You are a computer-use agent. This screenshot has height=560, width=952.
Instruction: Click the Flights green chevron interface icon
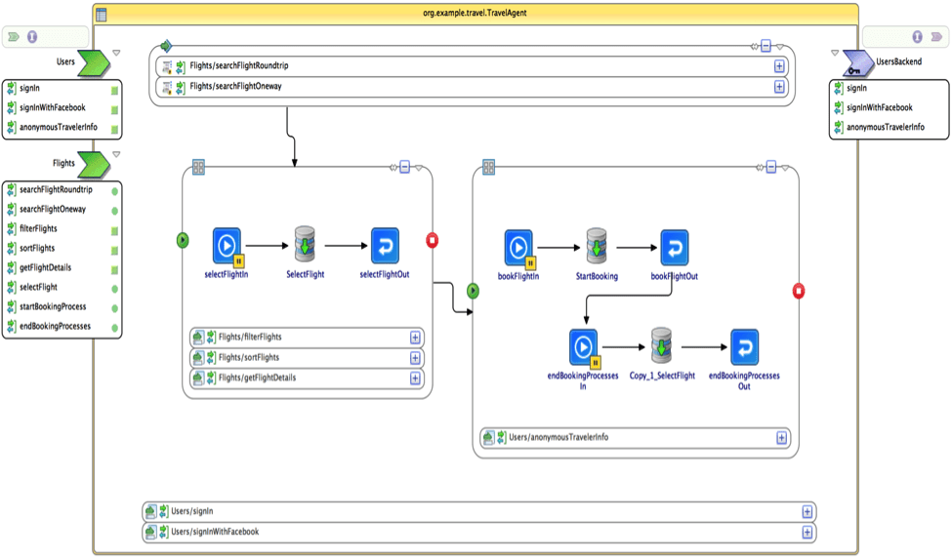94,165
